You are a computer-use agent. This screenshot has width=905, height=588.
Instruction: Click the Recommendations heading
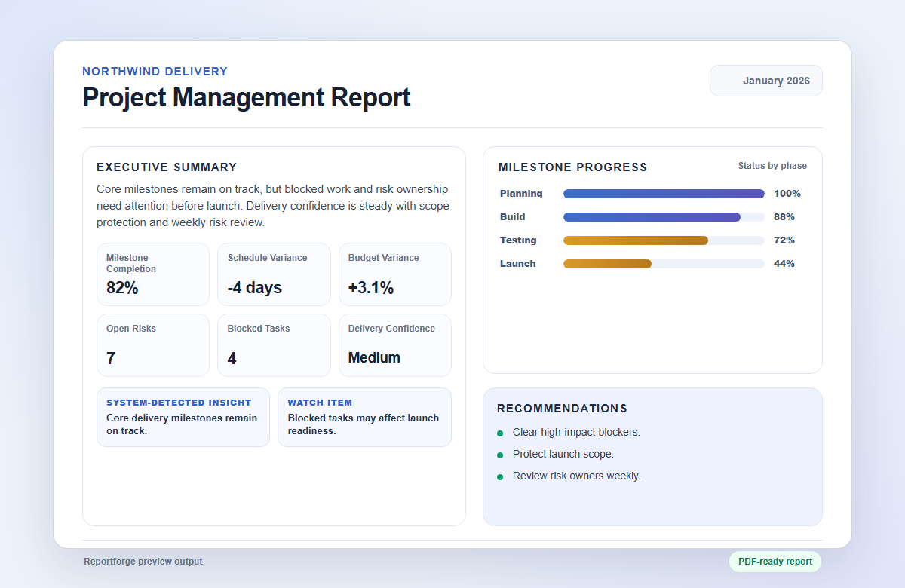click(562, 409)
